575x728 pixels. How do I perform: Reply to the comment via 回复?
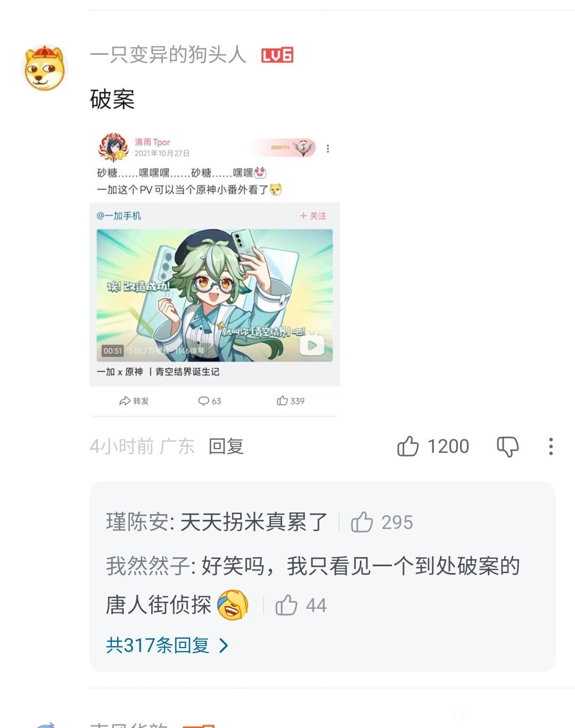[x=226, y=446]
